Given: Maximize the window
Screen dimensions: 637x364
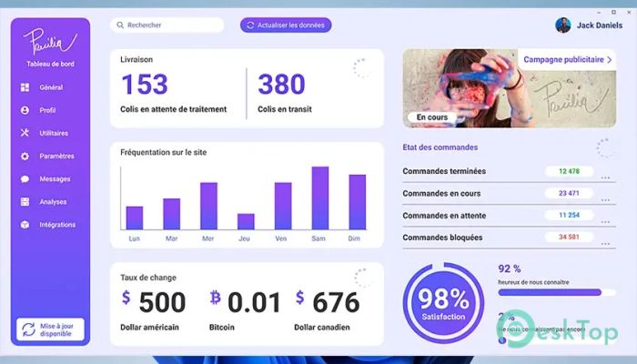Looking at the screenshot, I should click(614, 12).
